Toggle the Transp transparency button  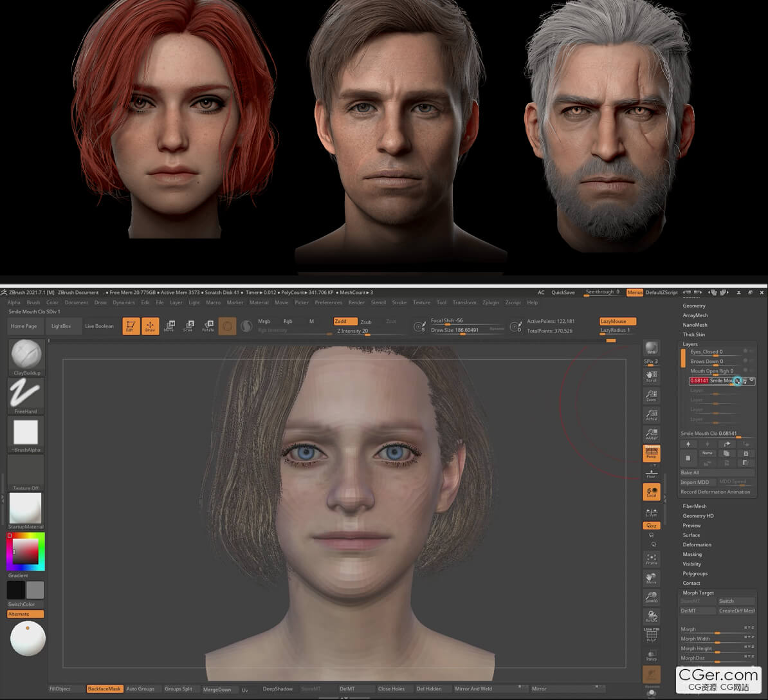coord(652,656)
